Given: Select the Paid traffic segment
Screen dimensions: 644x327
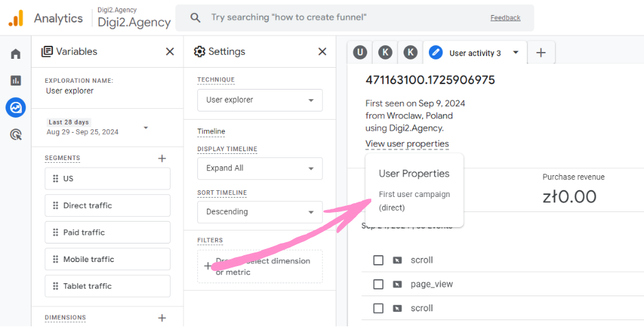Looking at the screenshot, I should tap(108, 232).
